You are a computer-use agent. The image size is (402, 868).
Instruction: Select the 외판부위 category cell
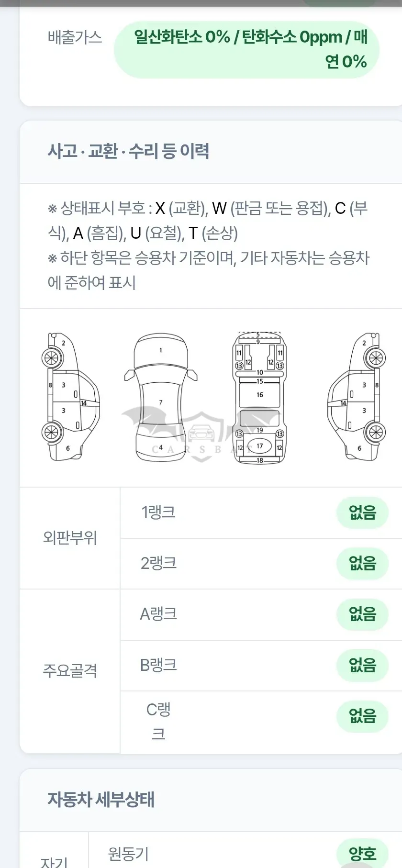[x=70, y=538]
